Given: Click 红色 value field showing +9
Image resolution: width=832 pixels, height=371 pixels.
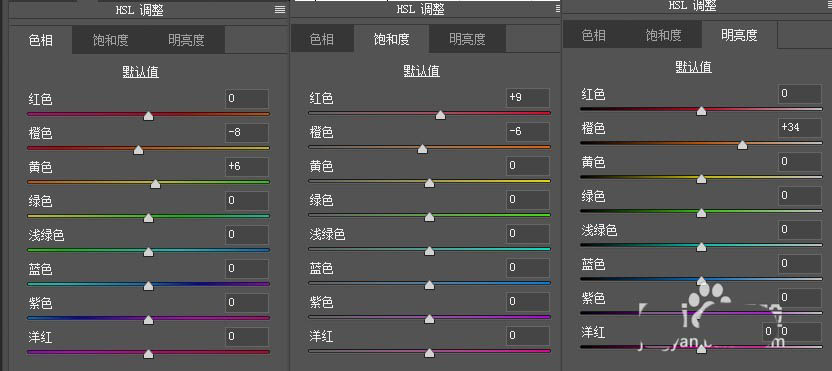Looking at the screenshot, I should click(528, 98).
